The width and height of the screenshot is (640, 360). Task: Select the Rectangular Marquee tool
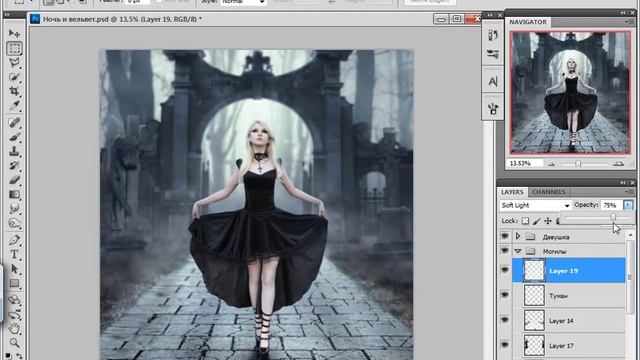[x=14, y=48]
